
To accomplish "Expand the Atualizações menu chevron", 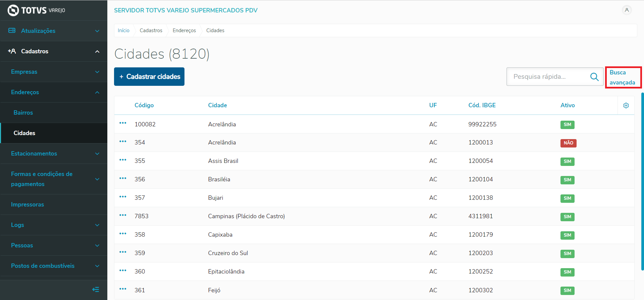I will 97,31.
